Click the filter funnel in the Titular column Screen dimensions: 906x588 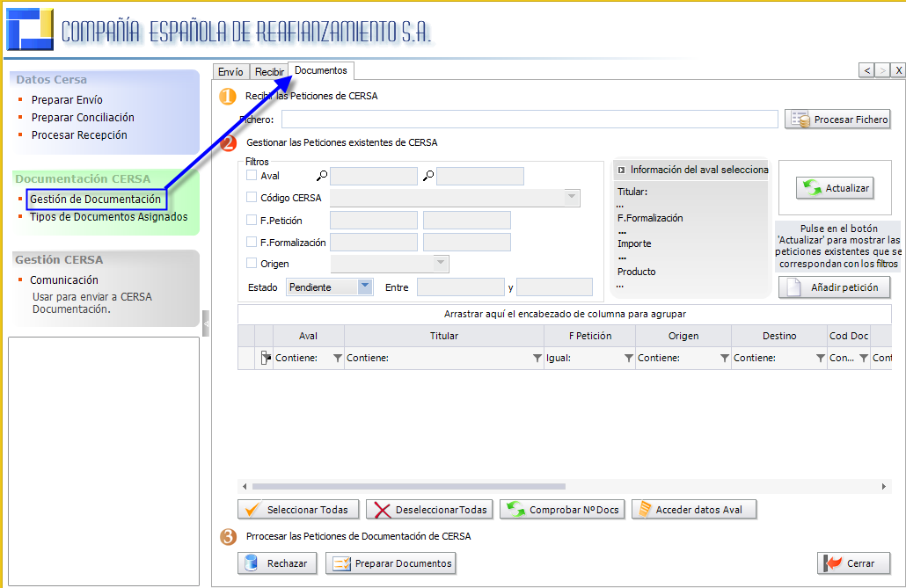tap(537, 358)
